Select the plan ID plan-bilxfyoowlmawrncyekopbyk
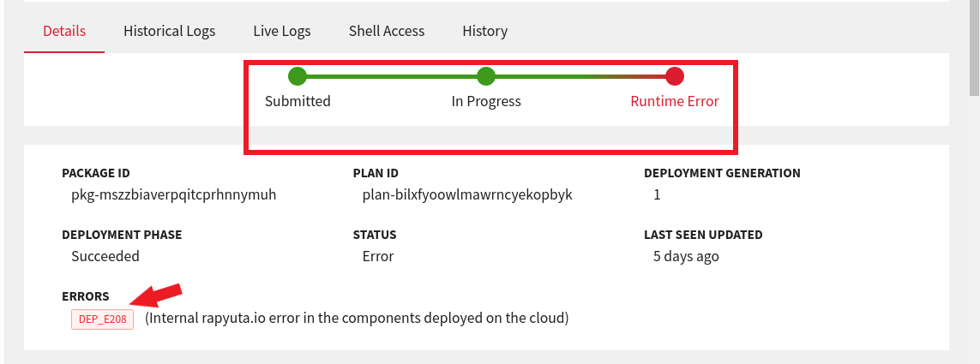This screenshot has width=980, height=364. point(467,194)
